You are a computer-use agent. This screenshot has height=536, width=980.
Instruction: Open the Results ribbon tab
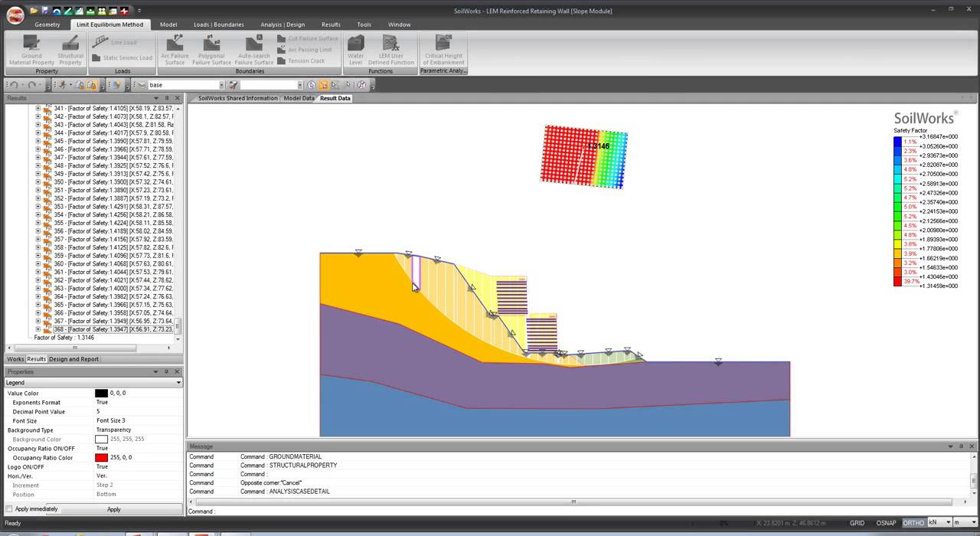[x=331, y=25]
